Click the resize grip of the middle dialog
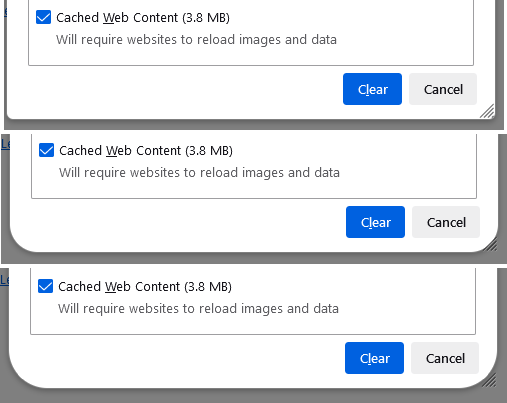507x403 pixels. click(x=491, y=244)
